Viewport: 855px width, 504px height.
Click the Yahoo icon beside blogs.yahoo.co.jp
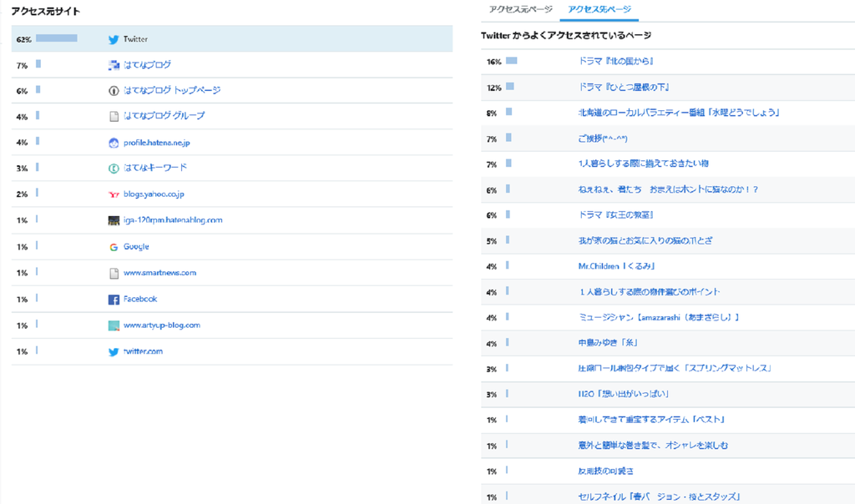click(114, 194)
